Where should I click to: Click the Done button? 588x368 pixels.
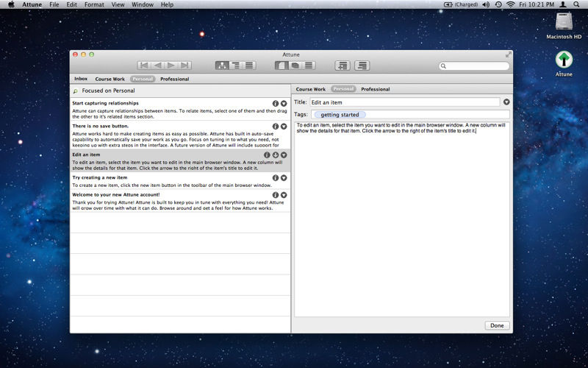pyautogui.click(x=497, y=325)
